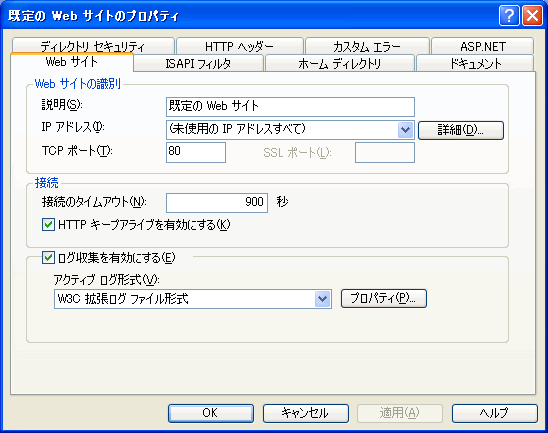
Task: Click the title bar help question mark icon
Action: point(509,16)
